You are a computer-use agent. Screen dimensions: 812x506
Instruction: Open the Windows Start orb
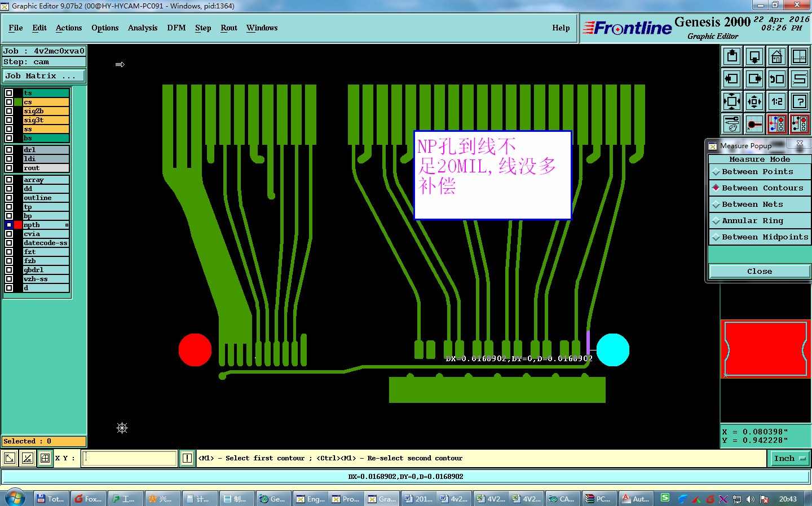coord(15,498)
